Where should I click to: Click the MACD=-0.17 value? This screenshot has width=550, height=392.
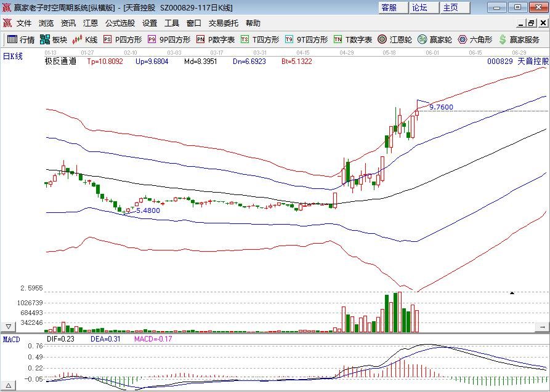tap(153, 339)
